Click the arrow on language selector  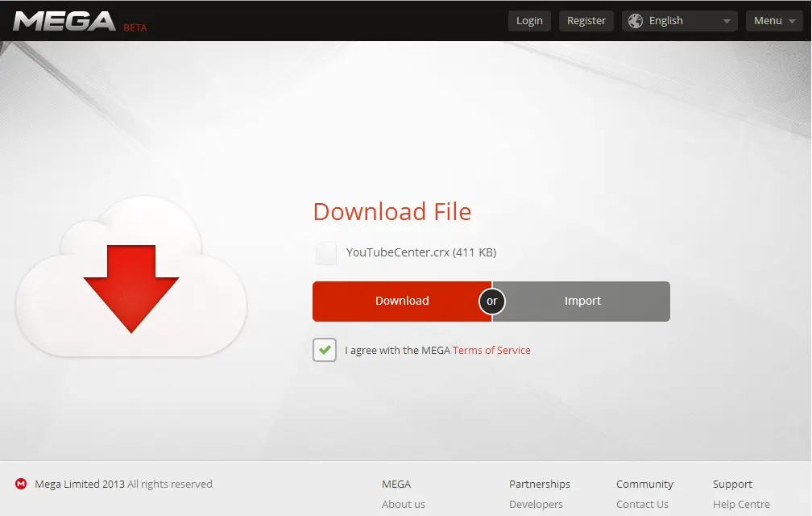(727, 21)
